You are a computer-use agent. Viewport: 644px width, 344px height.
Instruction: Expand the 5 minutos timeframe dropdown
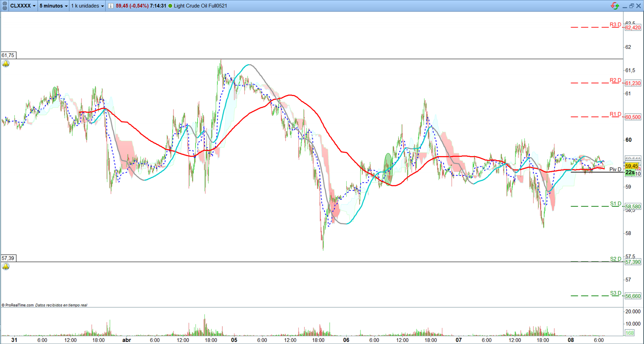click(x=53, y=6)
